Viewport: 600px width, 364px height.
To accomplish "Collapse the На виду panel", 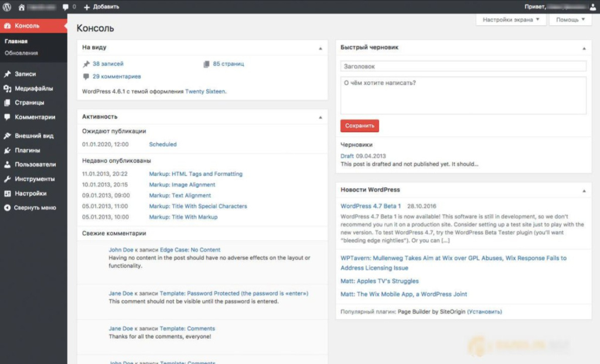I will tap(321, 48).
